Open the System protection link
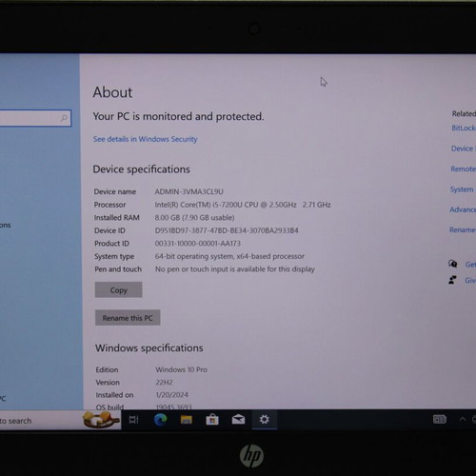 463,189
